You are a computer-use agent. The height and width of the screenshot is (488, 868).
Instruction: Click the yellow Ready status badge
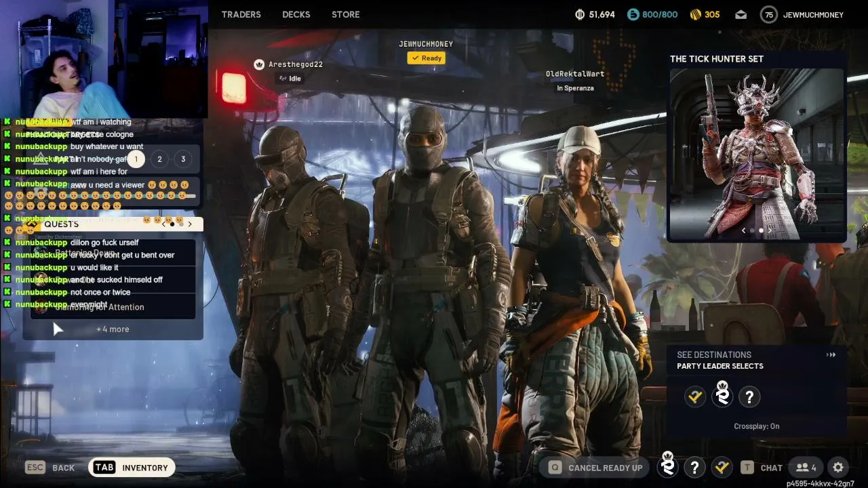click(x=426, y=58)
